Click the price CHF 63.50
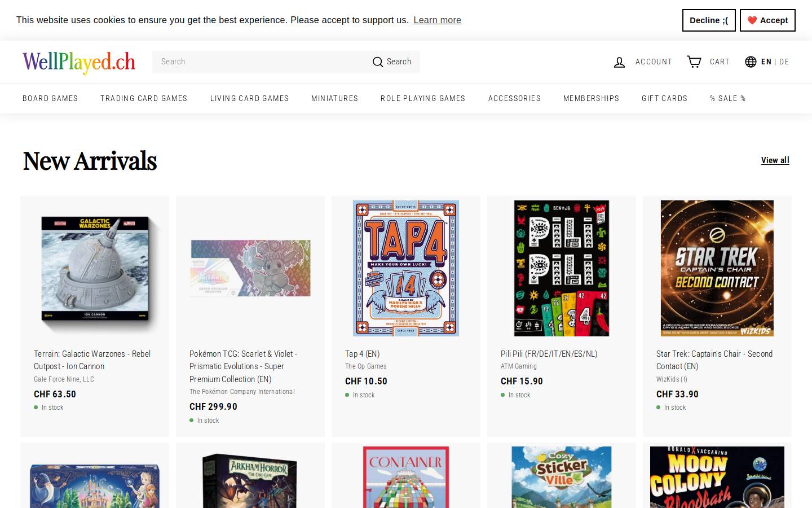The image size is (812, 508). [x=55, y=394]
